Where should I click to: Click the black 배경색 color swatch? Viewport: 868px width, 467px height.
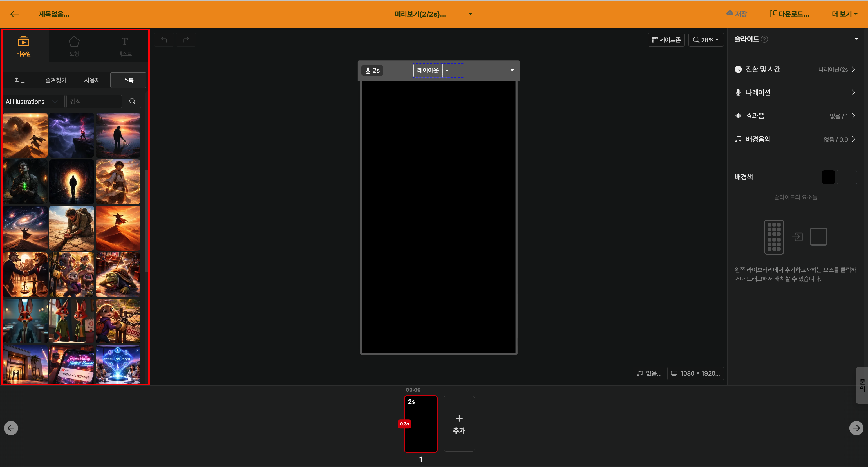tap(828, 177)
